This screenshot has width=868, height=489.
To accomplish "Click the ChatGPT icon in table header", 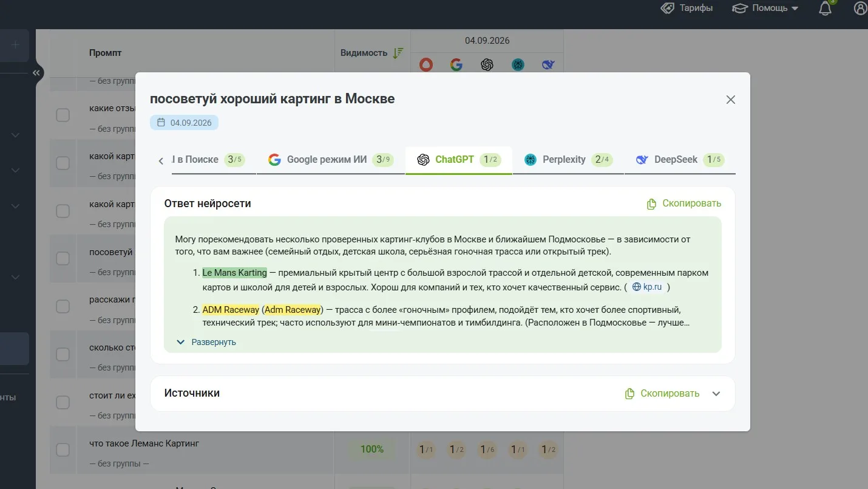I will tap(487, 64).
